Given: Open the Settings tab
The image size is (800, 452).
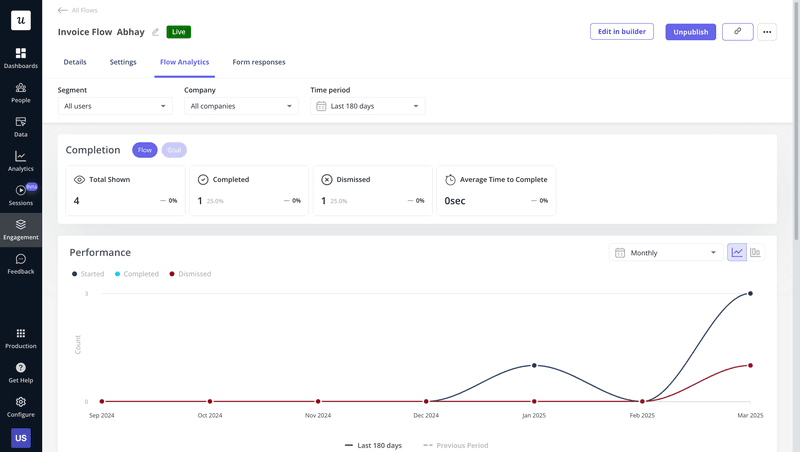Looking at the screenshot, I should (x=123, y=62).
